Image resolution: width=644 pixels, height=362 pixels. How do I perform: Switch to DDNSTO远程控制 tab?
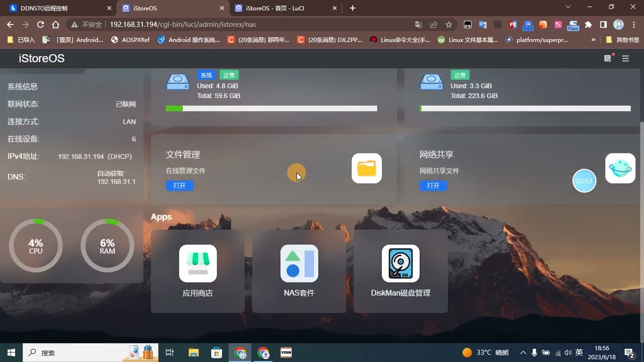59,8
